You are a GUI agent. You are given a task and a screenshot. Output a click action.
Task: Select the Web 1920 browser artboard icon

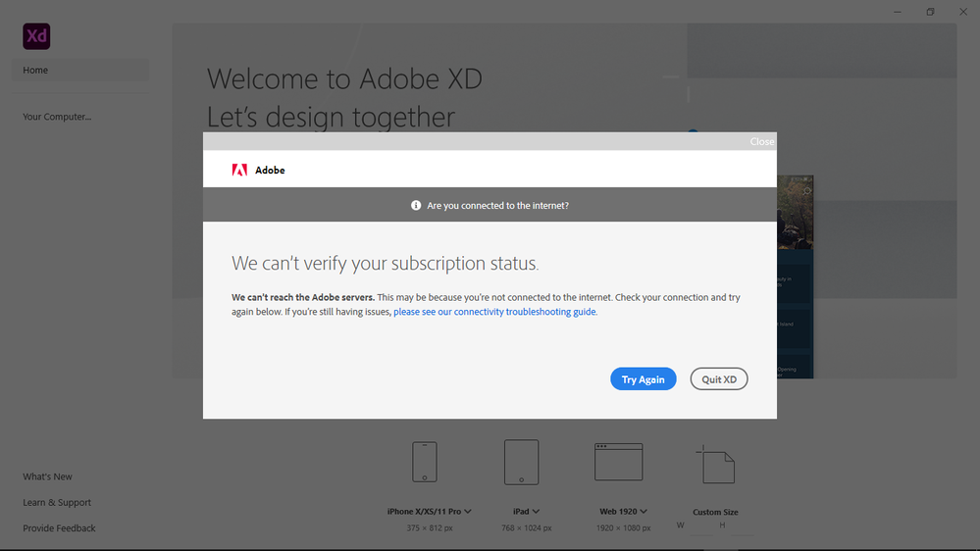[618, 461]
